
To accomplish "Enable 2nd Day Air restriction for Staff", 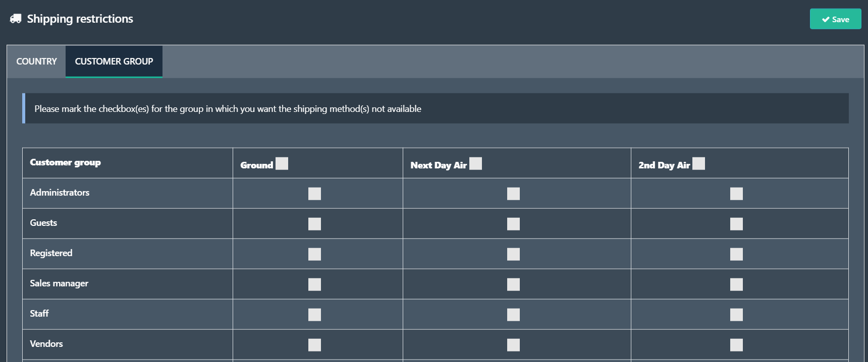I will [736, 315].
